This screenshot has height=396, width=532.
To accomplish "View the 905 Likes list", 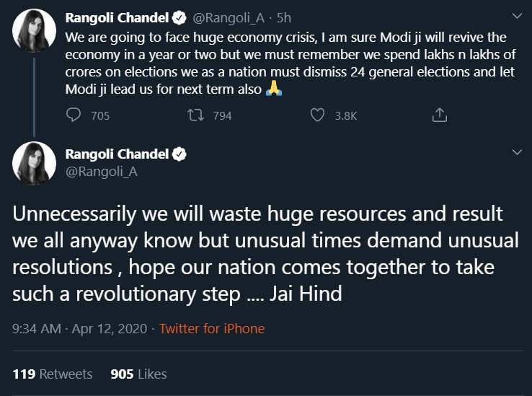I will (x=138, y=374).
